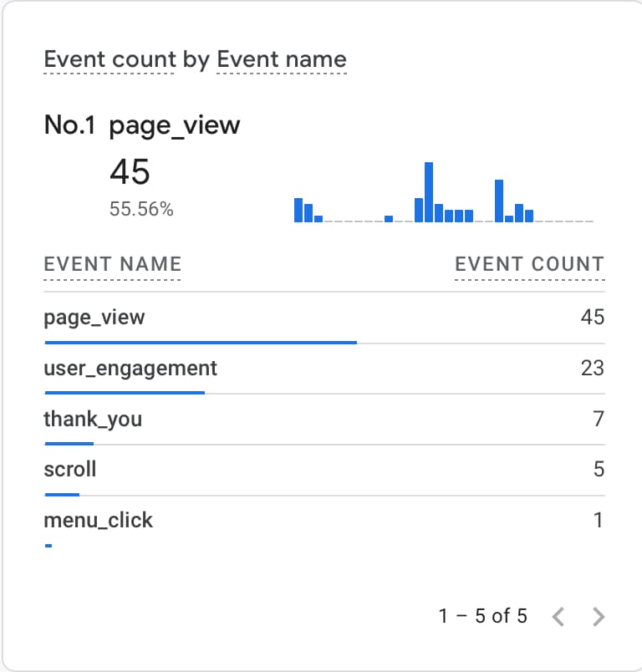The height and width of the screenshot is (672, 642).
Task: Go to previous page of events
Action: tap(559, 617)
